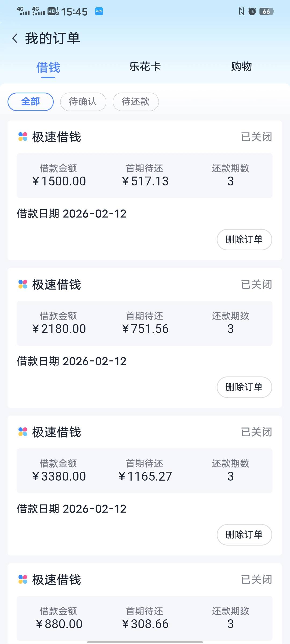Delete the ¥2180.00 loan order
The width and height of the screenshot is (290, 644).
(x=244, y=387)
